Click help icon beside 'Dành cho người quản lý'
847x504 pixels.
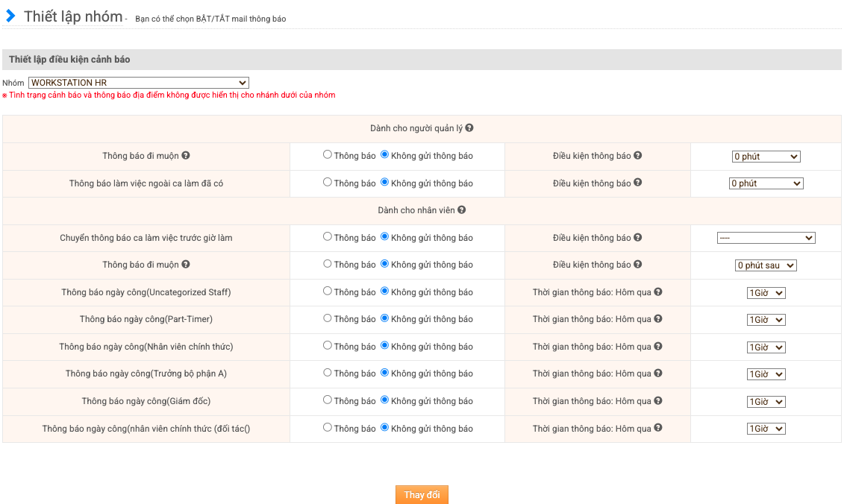click(469, 128)
